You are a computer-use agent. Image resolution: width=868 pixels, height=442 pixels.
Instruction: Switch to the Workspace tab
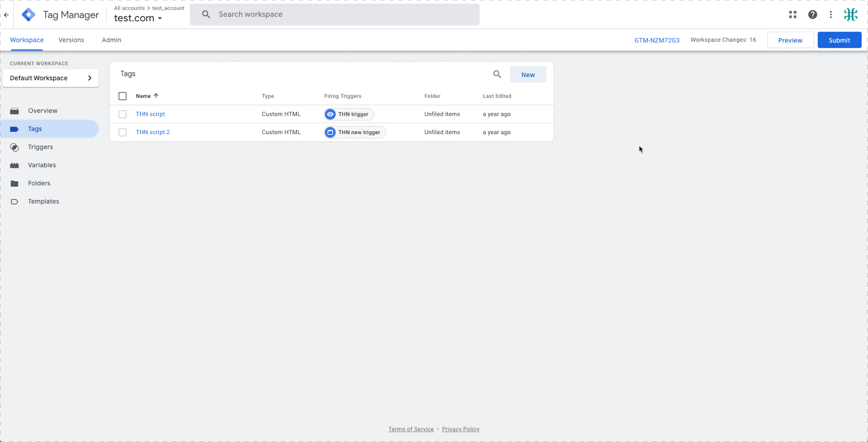tap(27, 40)
